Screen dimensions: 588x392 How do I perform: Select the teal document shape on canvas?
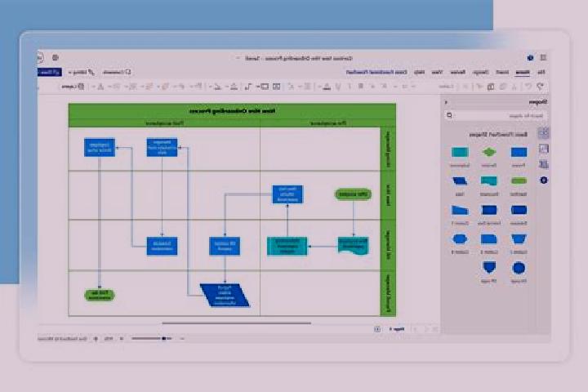coord(353,246)
